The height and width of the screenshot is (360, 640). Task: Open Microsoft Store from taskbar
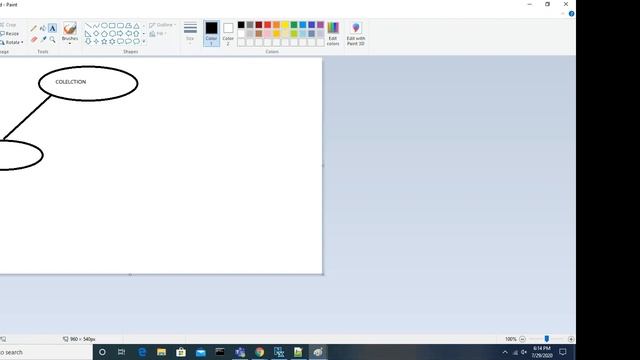tap(181, 352)
